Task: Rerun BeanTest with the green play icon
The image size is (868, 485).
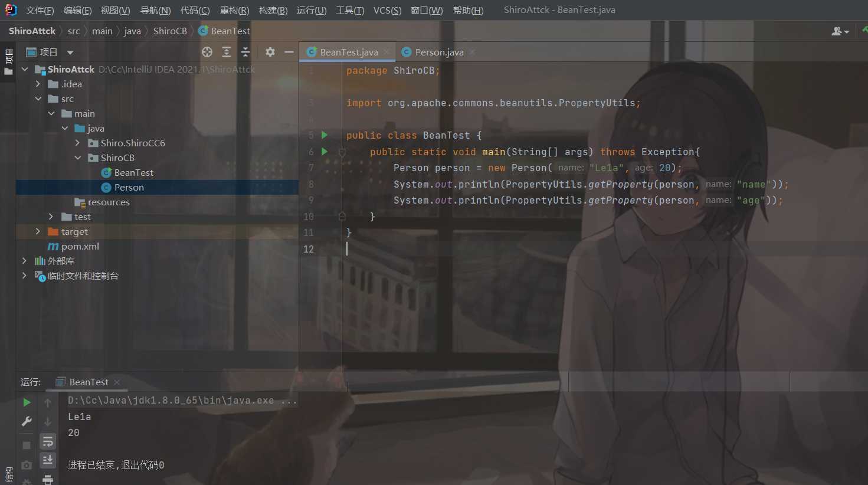Action: click(x=26, y=402)
